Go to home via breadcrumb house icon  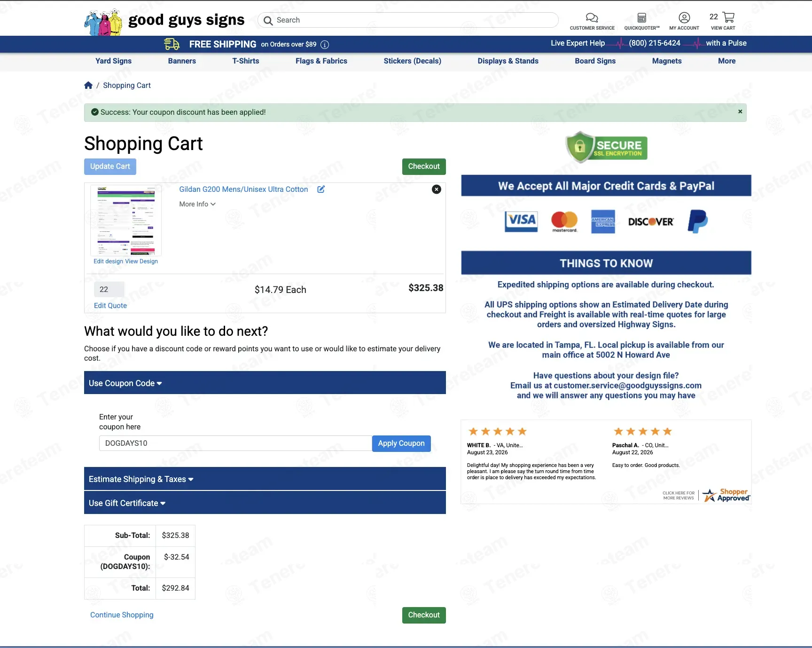(88, 85)
